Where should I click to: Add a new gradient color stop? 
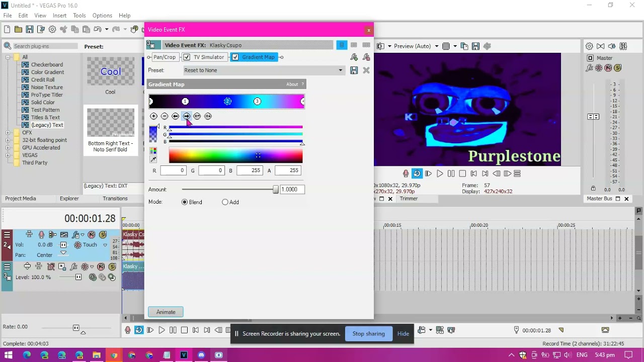(x=153, y=116)
